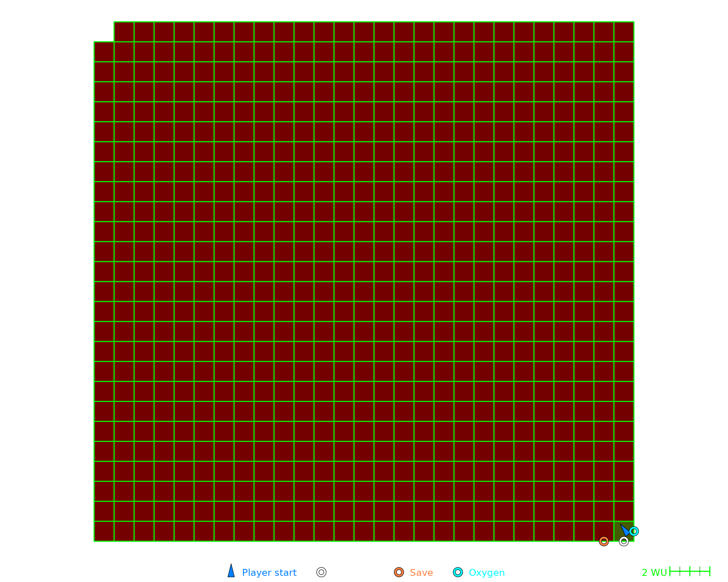Viewport: 728px width, 582px height.
Task: Click the orange Save legend circle
Action: [x=399, y=572]
